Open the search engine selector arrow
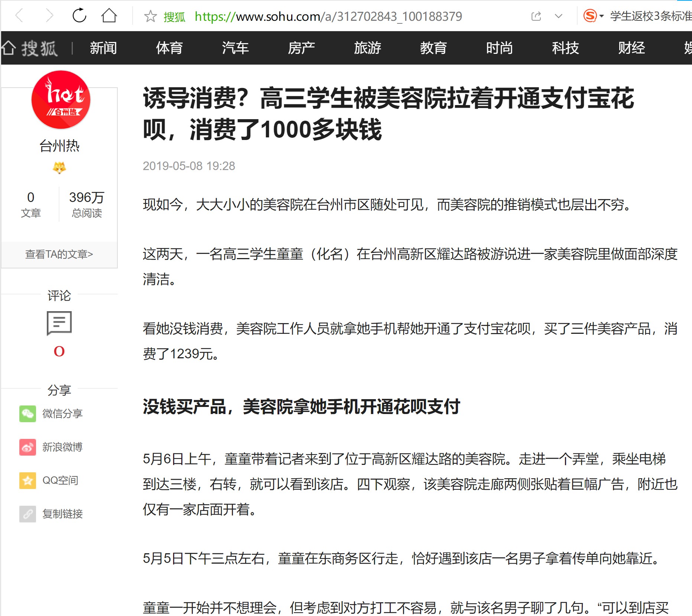The width and height of the screenshot is (692, 616). [x=601, y=16]
